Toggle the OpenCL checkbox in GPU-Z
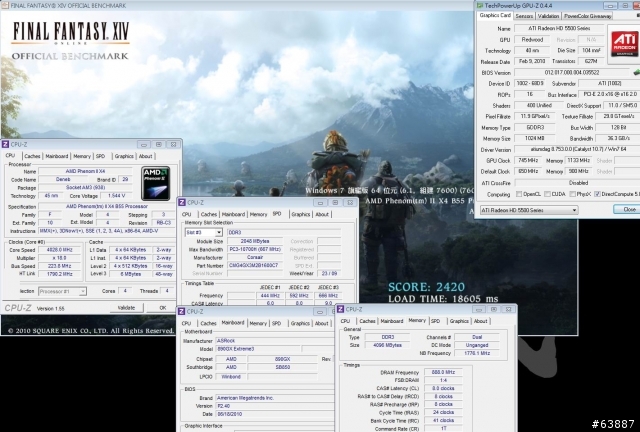640x432 pixels. pos(519,194)
